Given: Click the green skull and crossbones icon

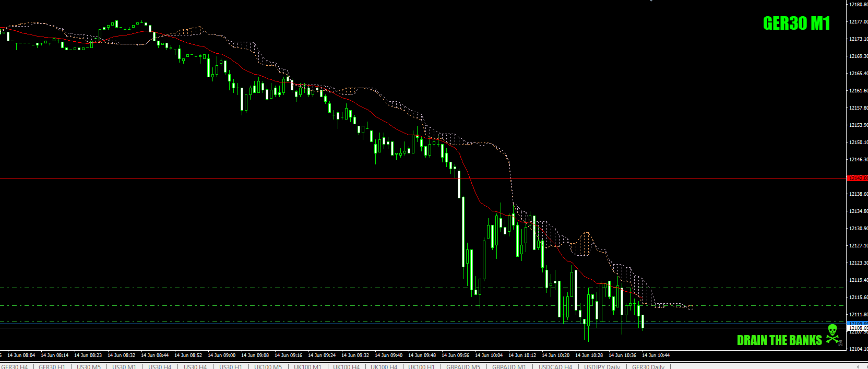Looking at the screenshot, I should tap(833, 334).
